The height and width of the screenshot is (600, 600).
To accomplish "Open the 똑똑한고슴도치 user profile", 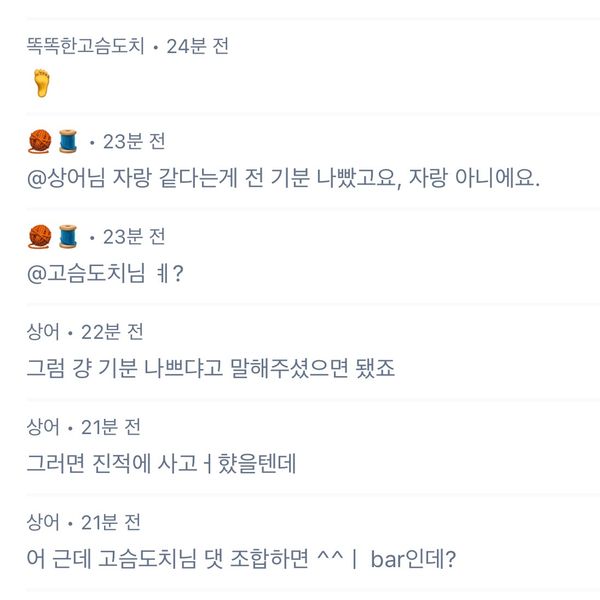I will pos(86,46).
